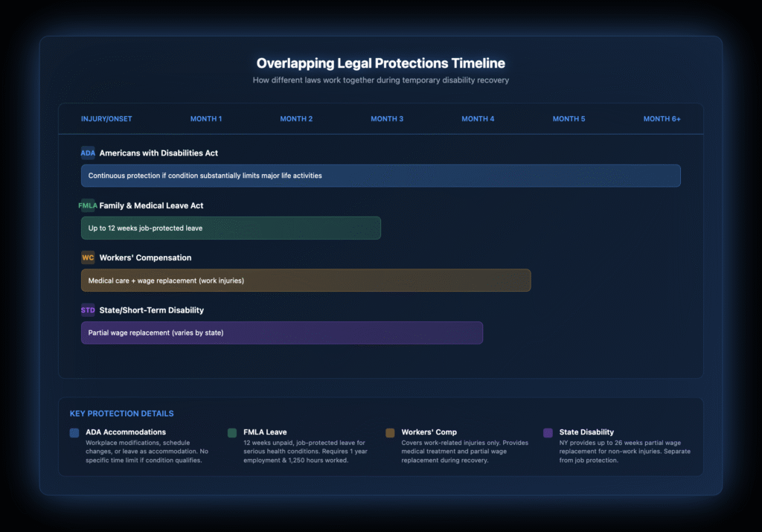Click the medical care wage replacement bar
The height and width of the screenshot is (532, 762).
tap(305, 281)
